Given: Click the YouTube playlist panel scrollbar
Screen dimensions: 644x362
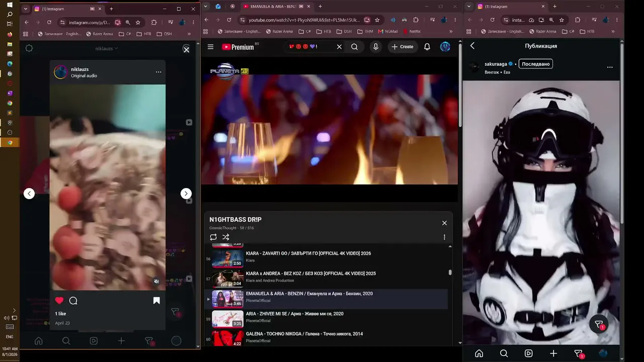Looking at the screenshot, I should (450, 273).
